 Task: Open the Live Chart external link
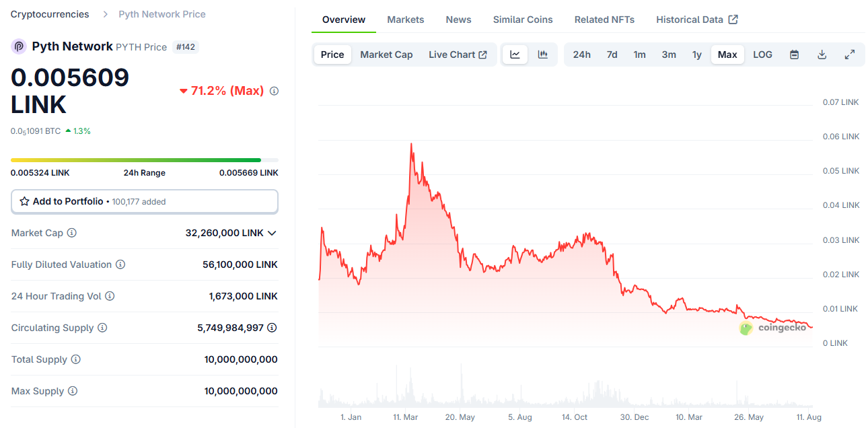click(x=458, y=55)
